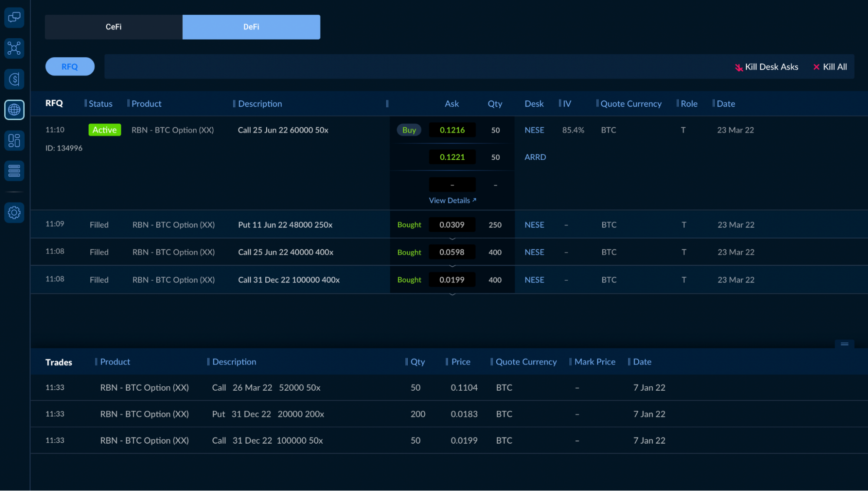Select the globe sidebar icon
The image size is (868, 491).
pos(14,109)
